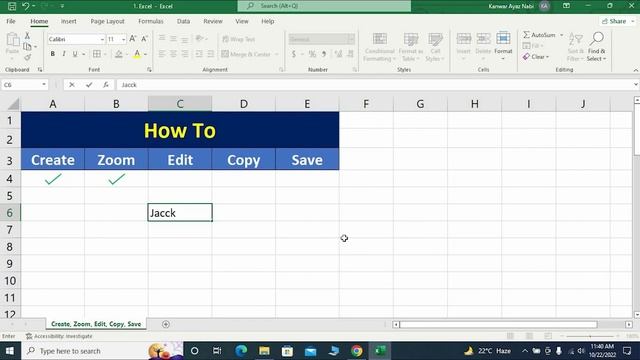Screen dimensions: 640x360
Task: Open the font size dropdown
Action: [123, 39]
